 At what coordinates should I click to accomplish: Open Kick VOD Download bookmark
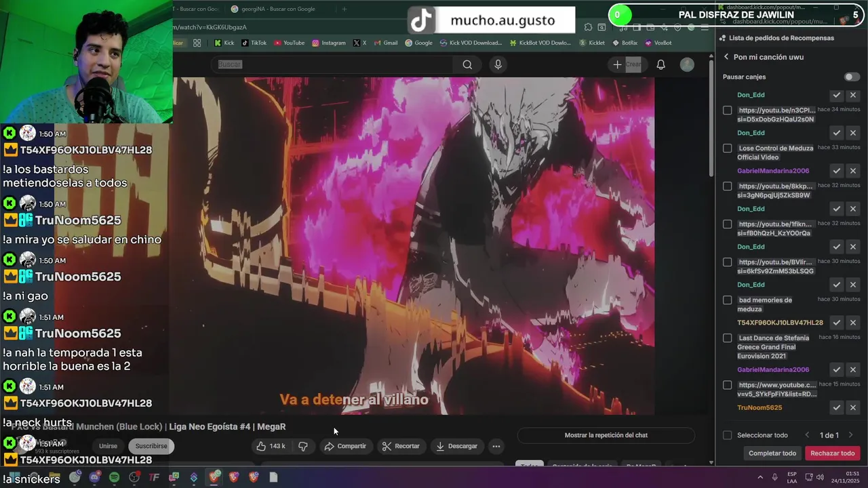[x=471, y=43]
